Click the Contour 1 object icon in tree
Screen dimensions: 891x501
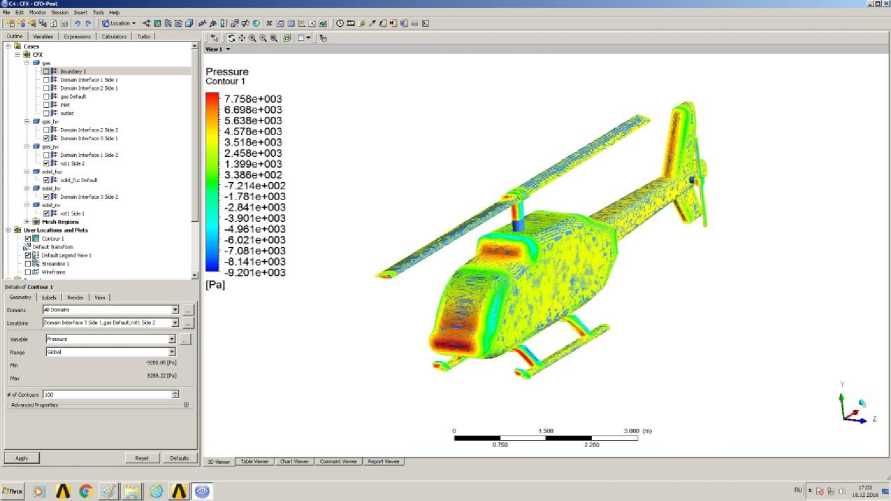(x=36, y=239)
